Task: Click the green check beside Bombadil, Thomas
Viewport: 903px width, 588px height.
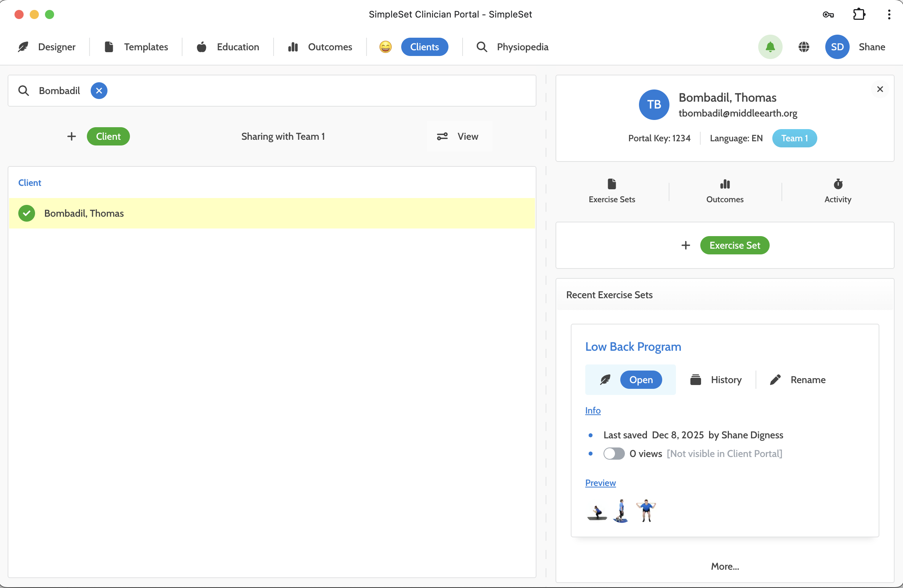Action: tap(27, 213)
